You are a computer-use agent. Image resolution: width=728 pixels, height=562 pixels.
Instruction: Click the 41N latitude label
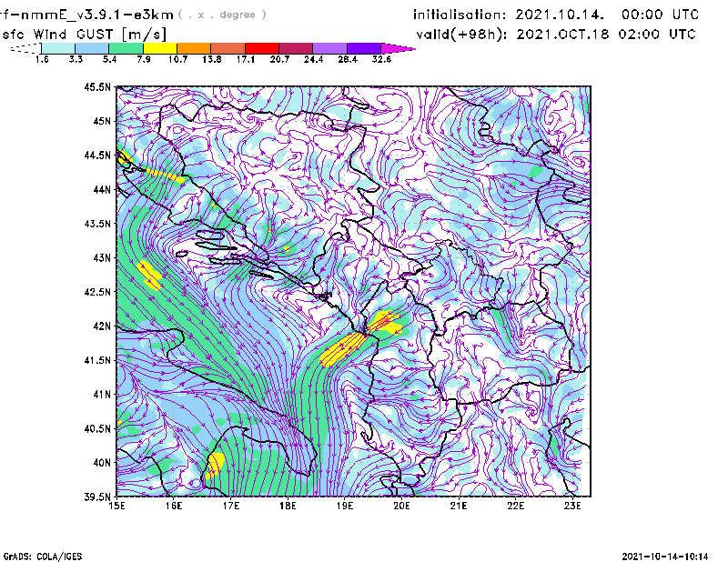point(102,395)
